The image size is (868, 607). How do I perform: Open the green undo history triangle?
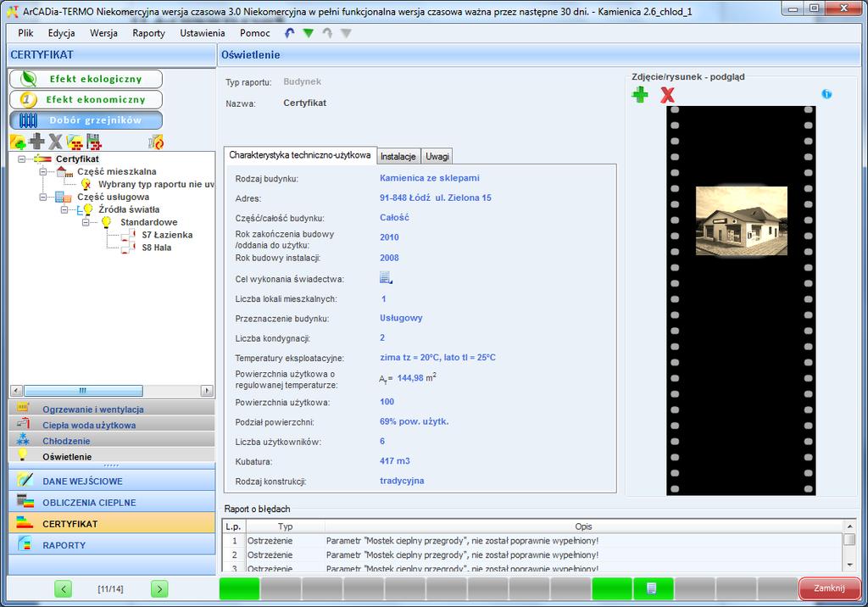(x=309, y=33)
